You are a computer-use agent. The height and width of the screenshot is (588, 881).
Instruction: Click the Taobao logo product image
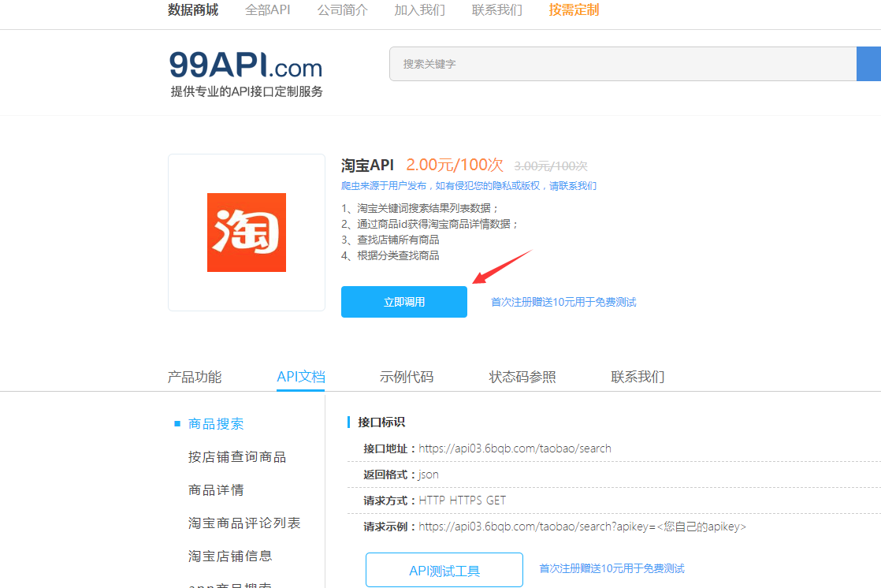pyautogui.click(x=247, y=233)
